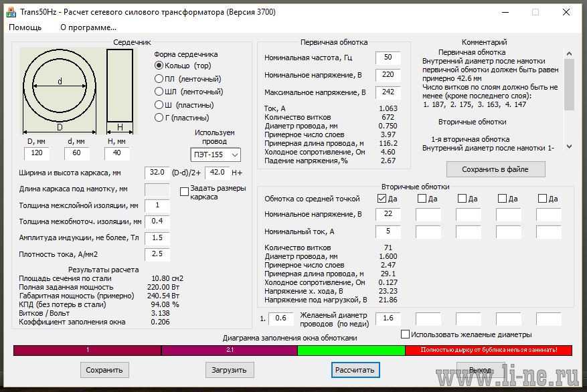Click the Сохранить button
Image resolution: width=587 pixels, height=392 pixels.
click(104, 370)
